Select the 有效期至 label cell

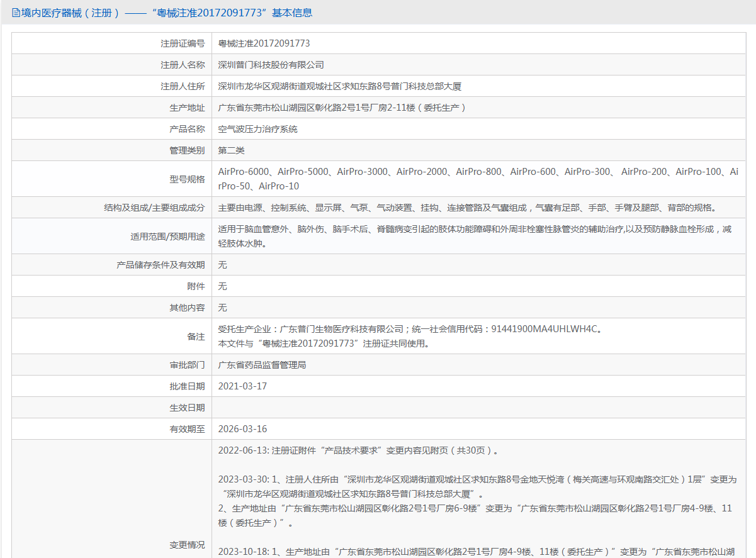click(x=112, y=429)
